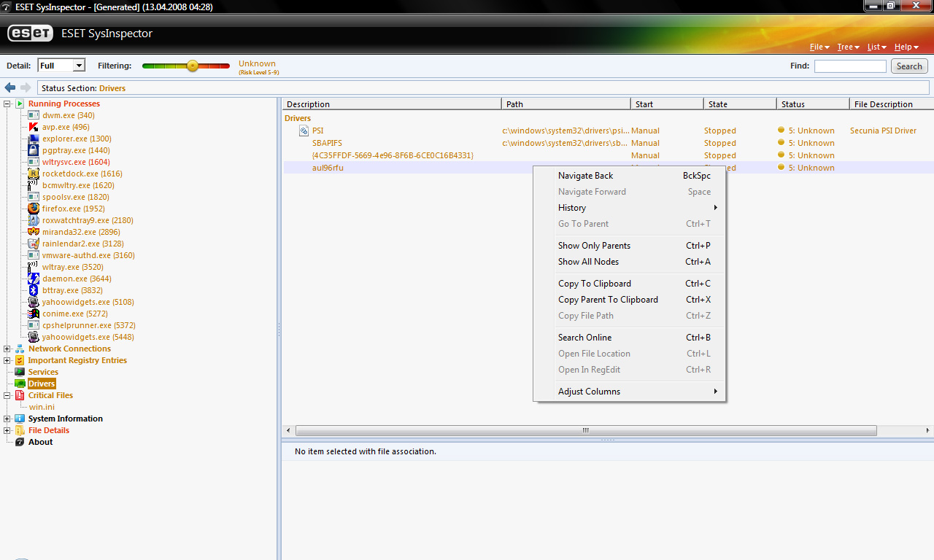Image resolution: width=934 pixels, height=560 pixels.
Task: Click the wltray.exe wireless icon
Action: pos(34,267)
